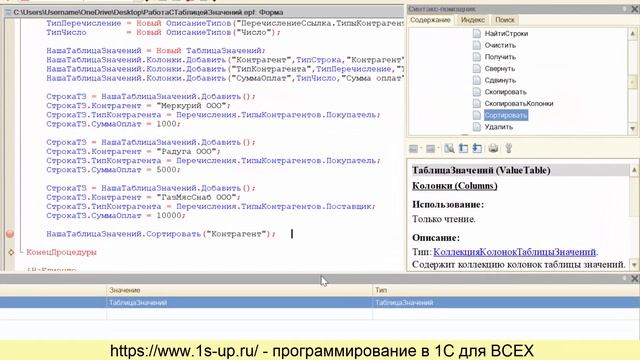Screen dimensions: 640x360
Task: Click НашаТаблицаЗначений = Новый ТаблицаЗначений line
Action: point(156,51)
